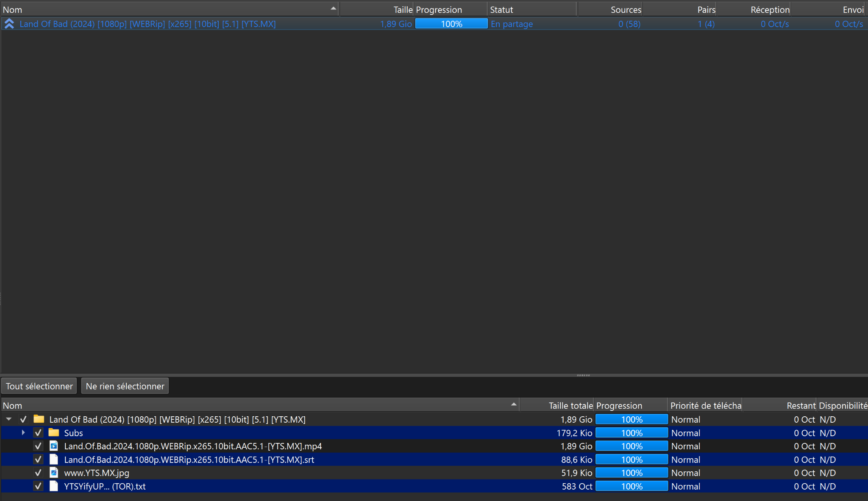The width and height of the screenshot is (868, 501).
Task: Select the Land Of Bad root folder name
Action: pos(177,419)
